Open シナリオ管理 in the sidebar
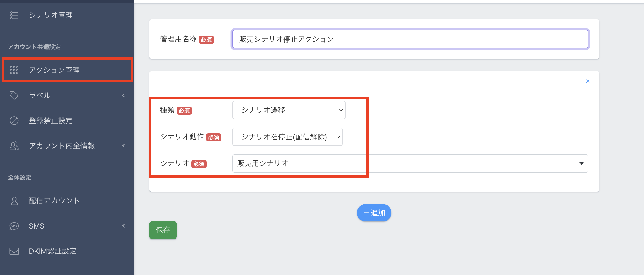Screen dimensions: 644x275 [x=51, y=15]
